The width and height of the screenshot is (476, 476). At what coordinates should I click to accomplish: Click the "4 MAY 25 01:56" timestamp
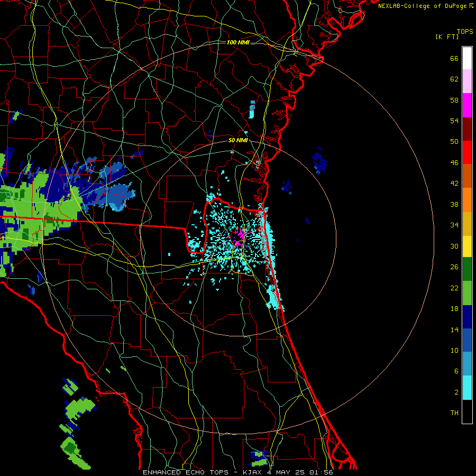[300, 472]
